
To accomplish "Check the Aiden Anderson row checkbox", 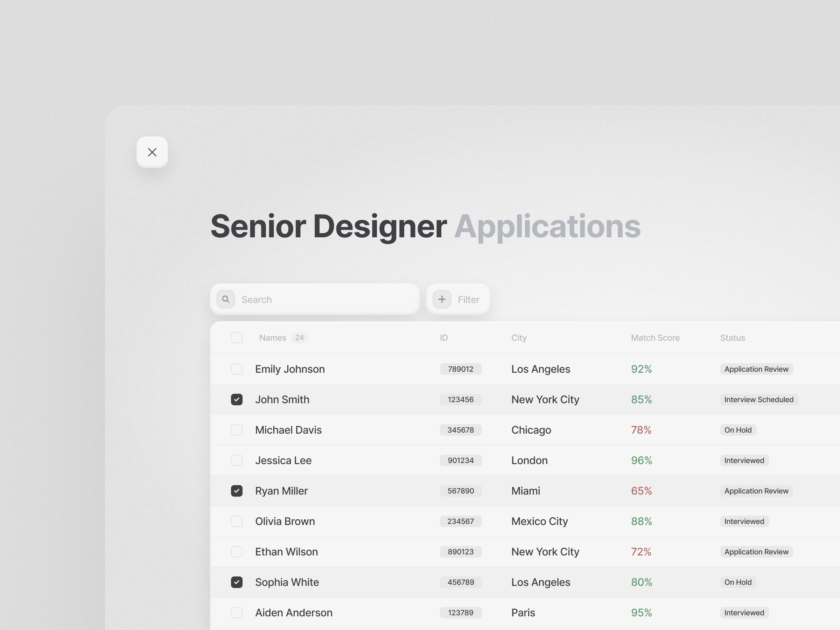I will (x=237, y=612).
